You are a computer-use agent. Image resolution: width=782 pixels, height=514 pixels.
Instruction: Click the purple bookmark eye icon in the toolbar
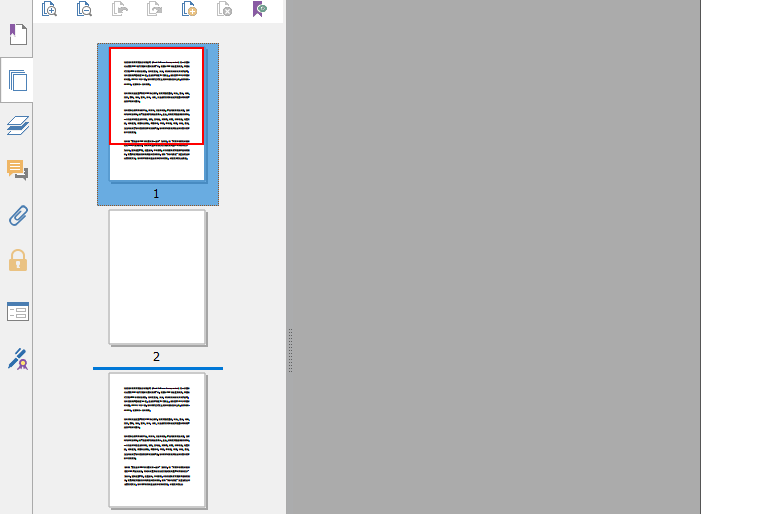coord(260,9)
